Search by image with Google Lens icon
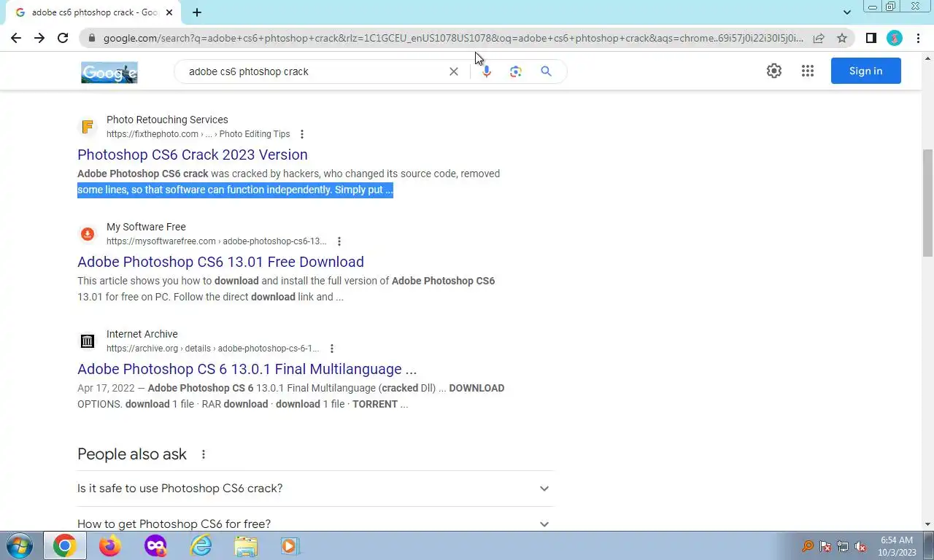 [516, 71]
